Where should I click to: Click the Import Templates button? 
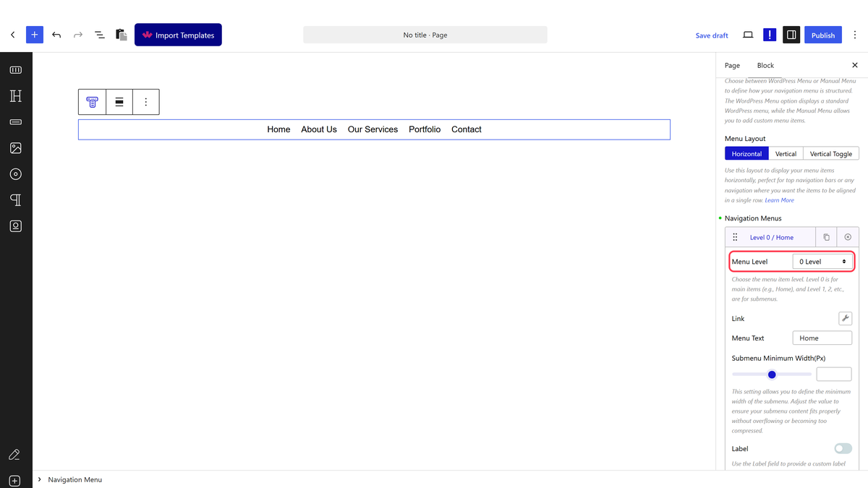click(x=178, y=35)
